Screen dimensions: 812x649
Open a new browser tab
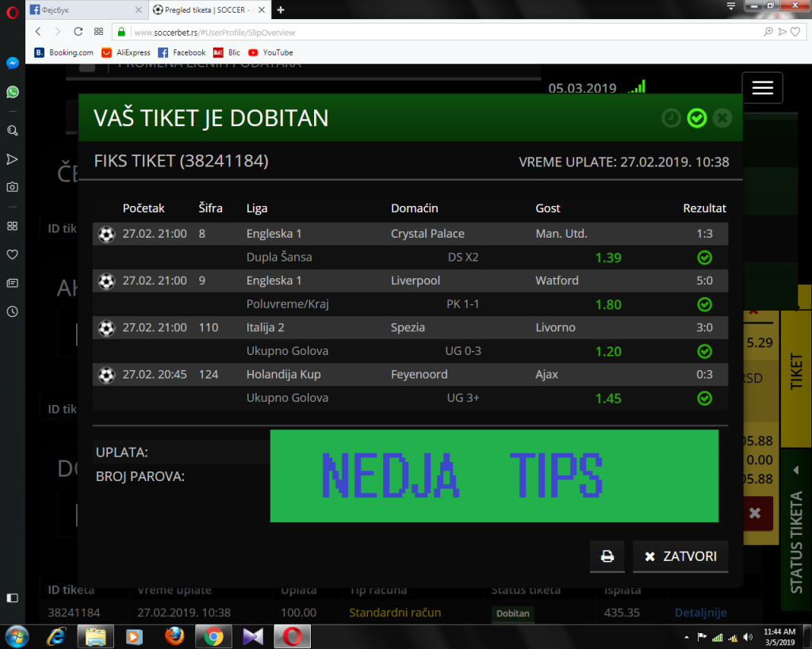[x=281, y=10]
